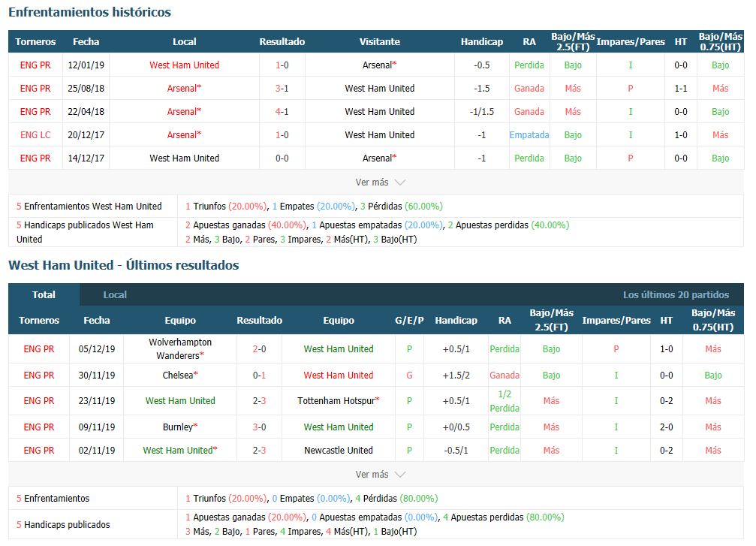The width and height of the screenshot is (756, 546).
Task: Open the 2-0 result from 05/12/19
Action: [x=260, y=348]
